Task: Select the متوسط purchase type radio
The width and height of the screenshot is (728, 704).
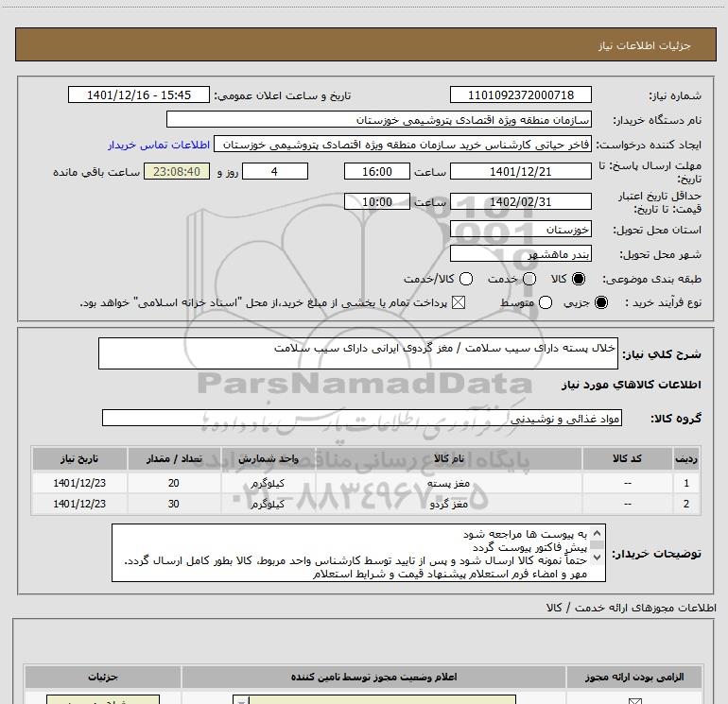Action: click(546, 303)
